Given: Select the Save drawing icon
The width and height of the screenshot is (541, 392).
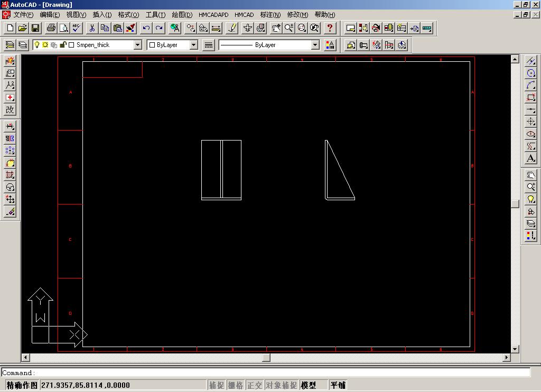Looking at the screenshot, I should click(35, 29).
